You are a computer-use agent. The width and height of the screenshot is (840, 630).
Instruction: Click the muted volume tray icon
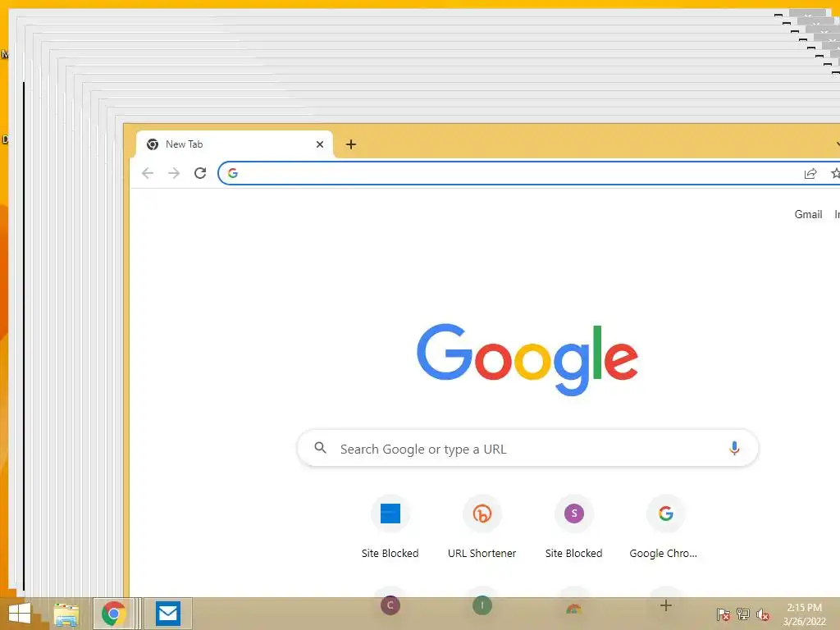click(763, 614)
